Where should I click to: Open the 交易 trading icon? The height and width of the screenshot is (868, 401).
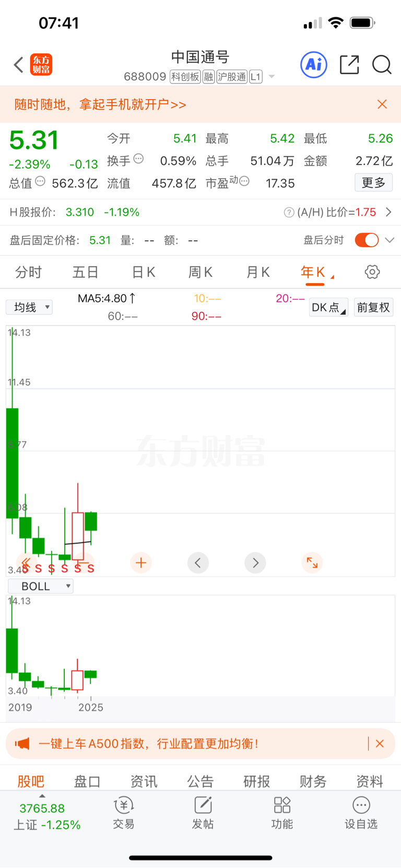point(124,813)
